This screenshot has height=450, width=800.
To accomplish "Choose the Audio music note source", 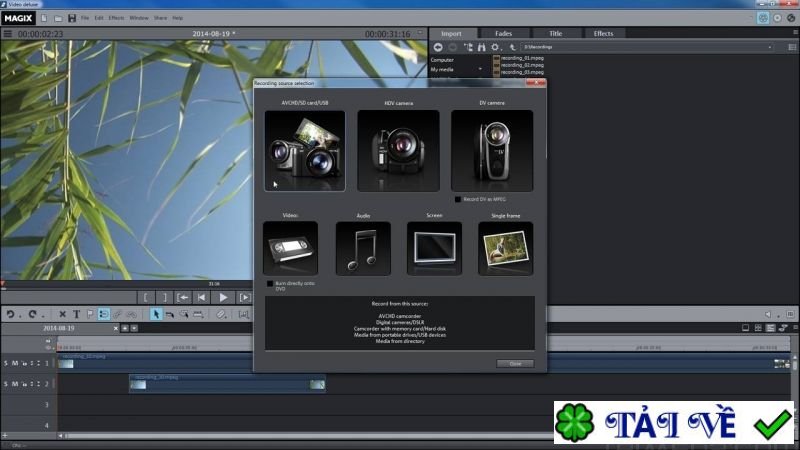I will click(363, 248).
